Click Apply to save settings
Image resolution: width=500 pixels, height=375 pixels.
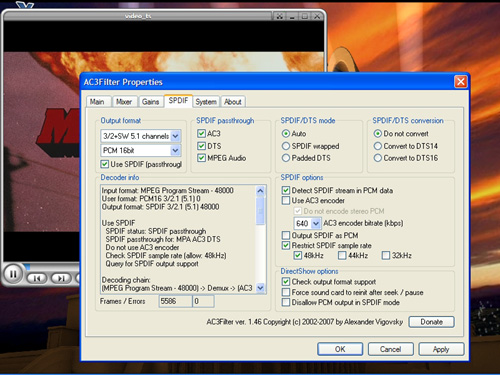[441, 349]
